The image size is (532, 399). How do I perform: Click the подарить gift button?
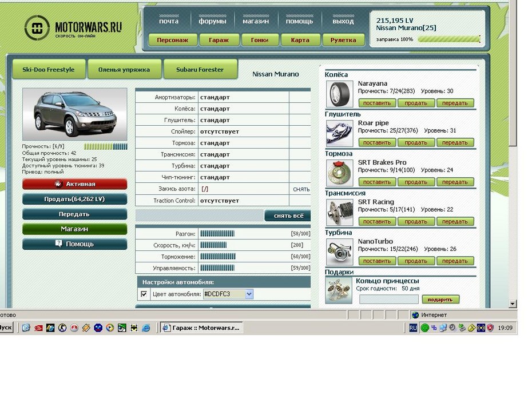[440, 300]
